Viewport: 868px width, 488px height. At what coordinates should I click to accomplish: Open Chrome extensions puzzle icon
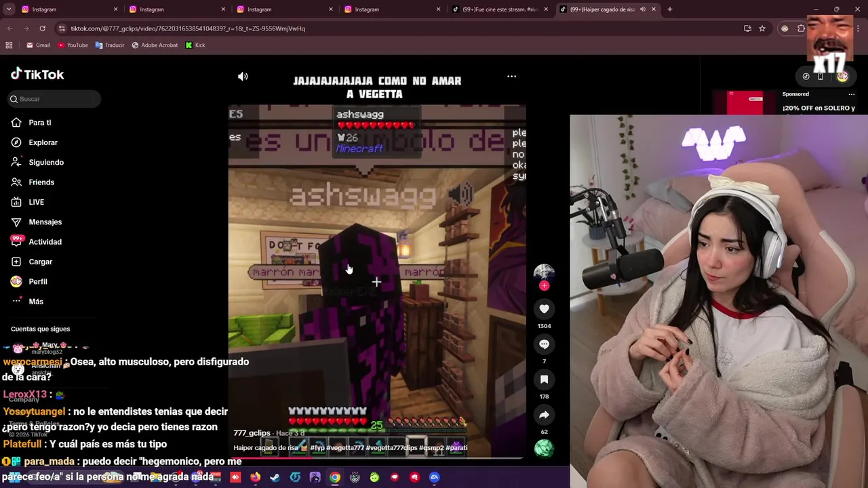coord(801,28)
